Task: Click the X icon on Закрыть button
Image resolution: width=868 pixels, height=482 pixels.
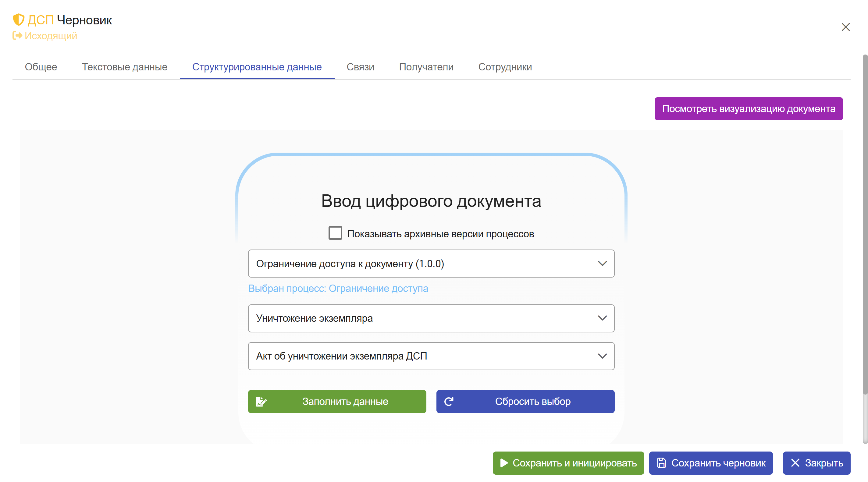Action: click(x=795, y=463)
